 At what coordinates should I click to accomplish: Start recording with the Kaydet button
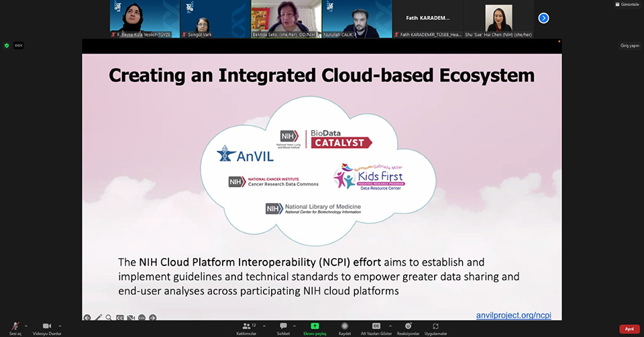pyautogui.click(x=345, y=327)
